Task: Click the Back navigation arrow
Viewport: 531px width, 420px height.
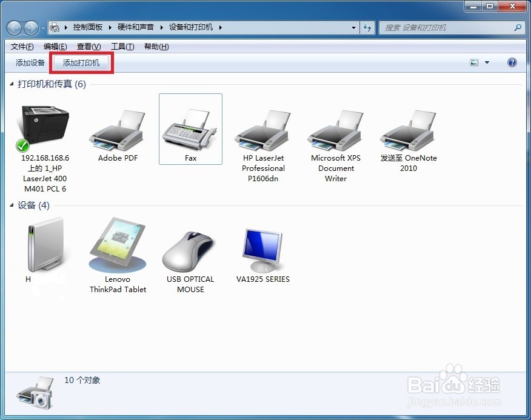Action: tap(14, 28)
